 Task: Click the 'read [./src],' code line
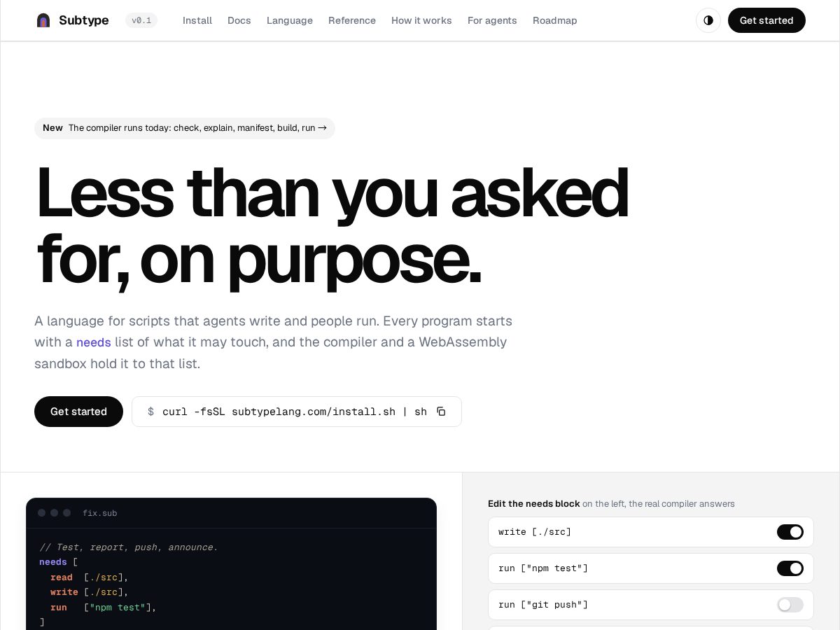(90, 577)
